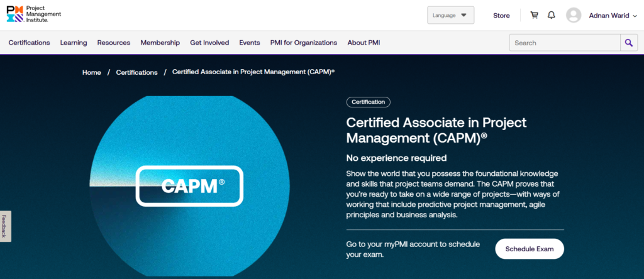Viewport: 644px width, 279px height.
Task: Click the CAPM circular badge image
Action: 189,186
